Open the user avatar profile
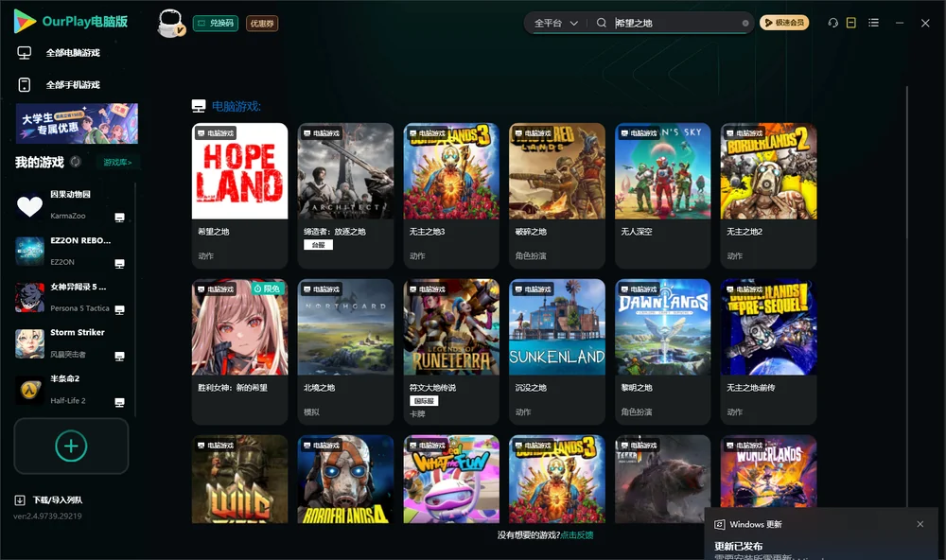This screenshot has height=560, width=946. pyautogui.click(x=170, y=23)
